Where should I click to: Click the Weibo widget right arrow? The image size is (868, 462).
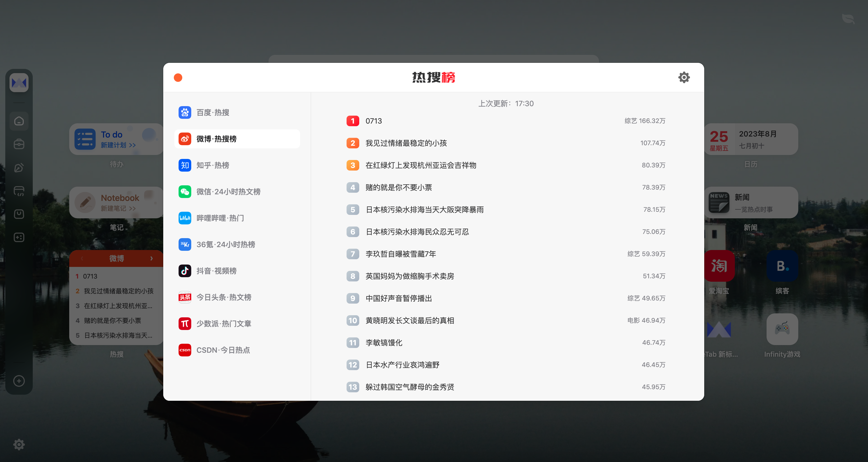coord(152,258)
